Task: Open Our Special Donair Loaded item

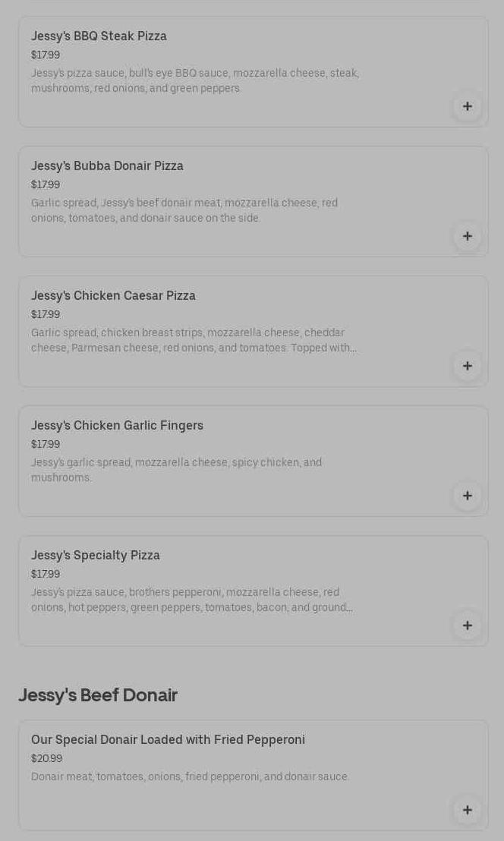Action: click(x=168, y=740)
